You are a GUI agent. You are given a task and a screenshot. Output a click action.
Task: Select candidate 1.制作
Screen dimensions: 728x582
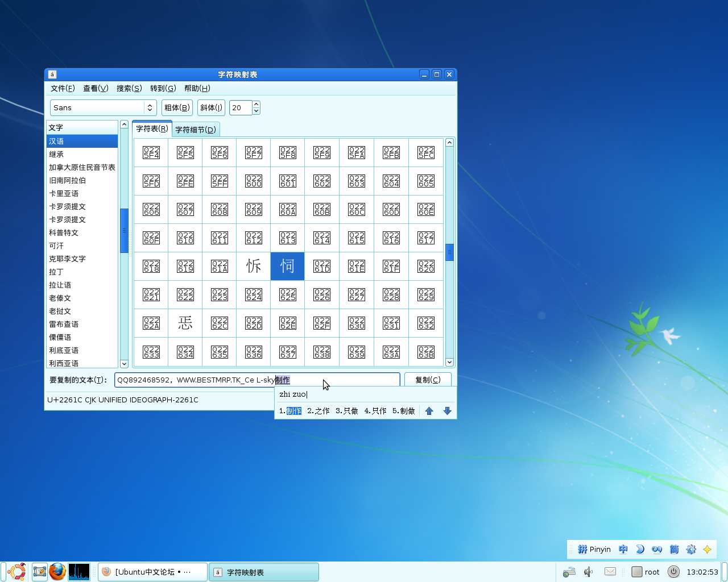pos(290,411)
